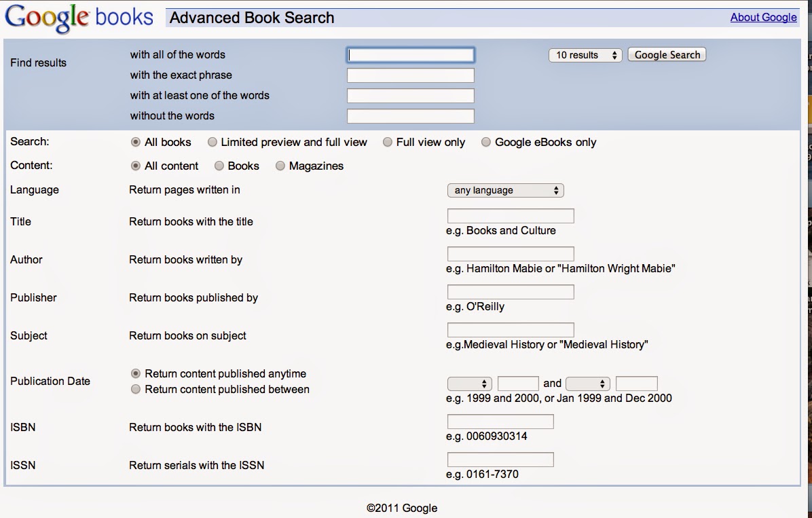Click the '©2011 Google' footer text
Image resolution: width=812 pixels, height=518 pixels.
coord(402,508)
